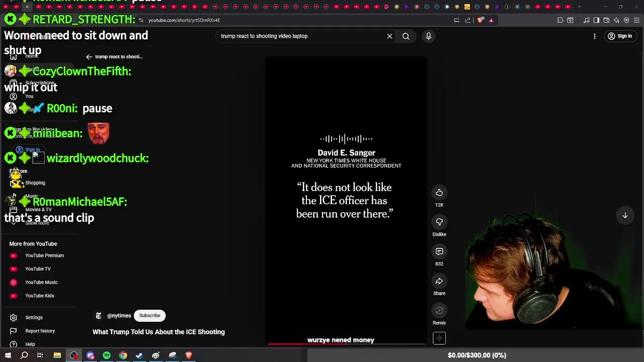Open the browser extensions puzzle icon

pyautogui.click(x=560, y=20)
